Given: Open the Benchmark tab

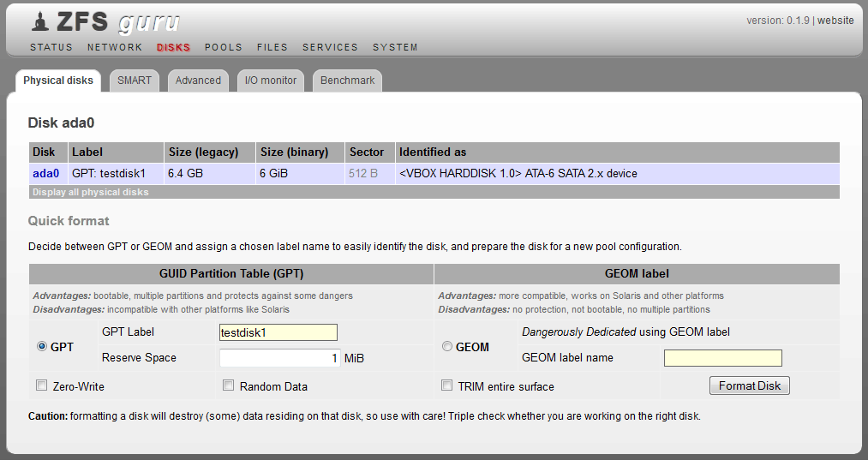Looking at the screenshot, I should pos(347,81).
